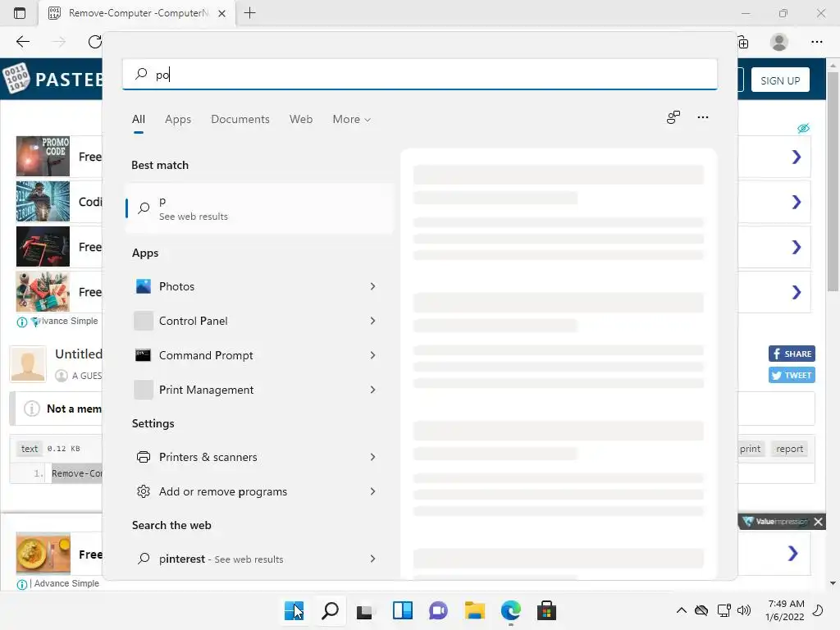Click the promo code ad thumbnail
The image size is (840, 630).
[43, 157]
